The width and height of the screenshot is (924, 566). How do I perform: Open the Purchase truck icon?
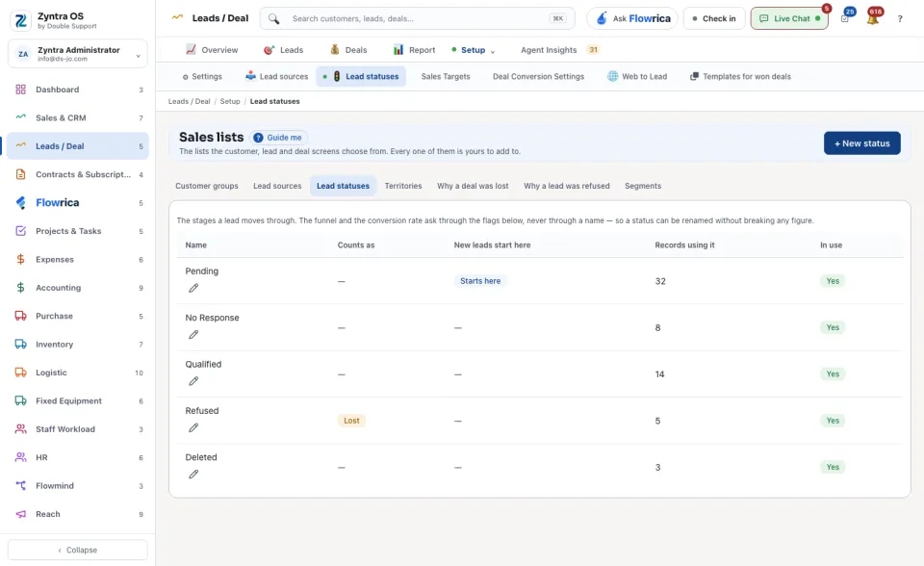click(x=20, y=316)
